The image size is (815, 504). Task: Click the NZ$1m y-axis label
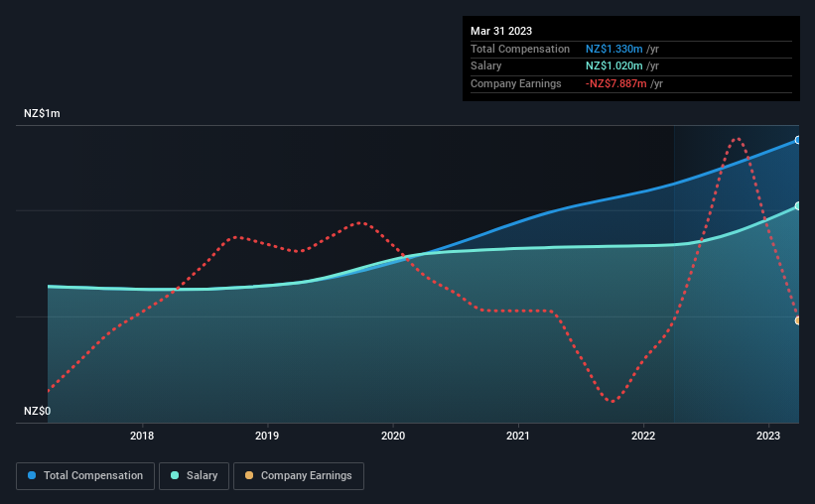click(x=42, y=113)
